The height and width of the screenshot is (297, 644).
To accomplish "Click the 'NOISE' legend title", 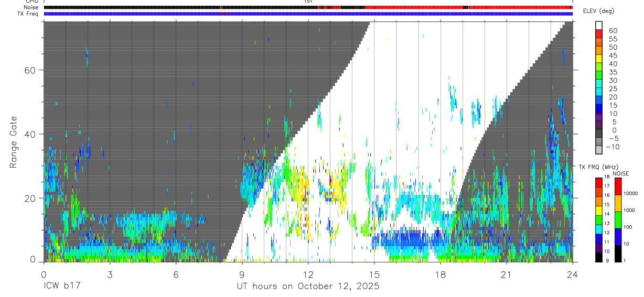I will (x=621, y=173).
